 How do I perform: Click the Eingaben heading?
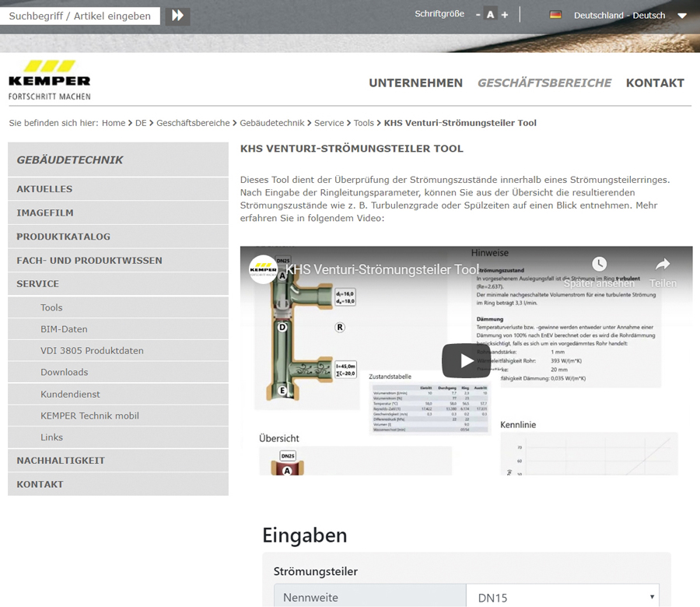pos(304,535)
